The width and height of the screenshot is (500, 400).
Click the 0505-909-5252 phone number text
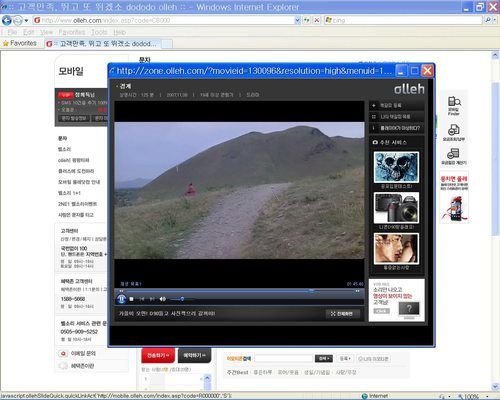pos(79,332)
